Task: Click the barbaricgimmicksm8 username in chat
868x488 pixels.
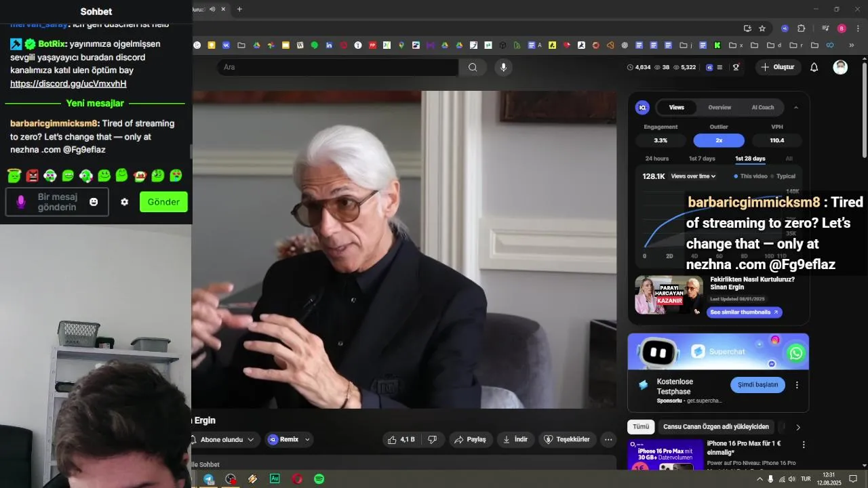Action: pos(55,123)
